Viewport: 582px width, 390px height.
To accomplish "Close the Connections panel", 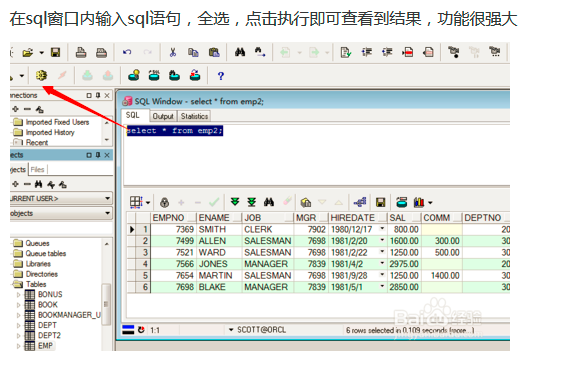I will pyautogui.click(x=107, y=95).
